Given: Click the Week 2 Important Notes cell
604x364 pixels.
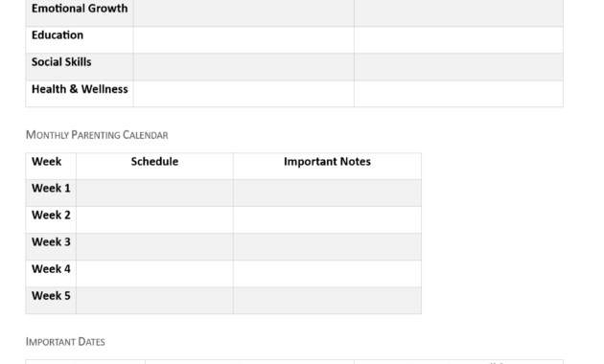Looking at the screenshot, I should coord(327,219).
